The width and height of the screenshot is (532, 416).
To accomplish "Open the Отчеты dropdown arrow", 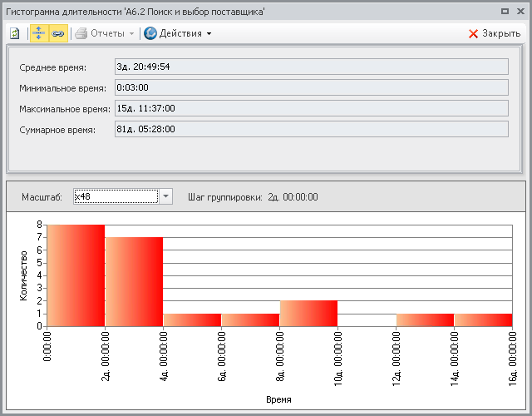I will [x=132, y=33].
